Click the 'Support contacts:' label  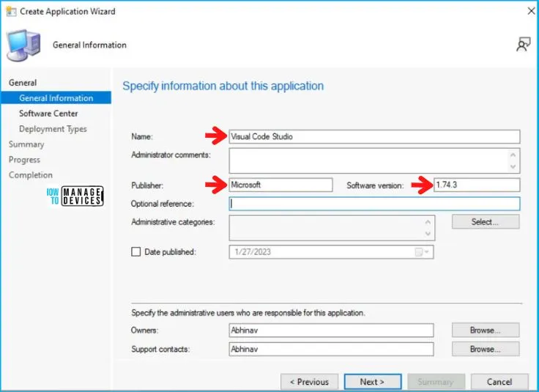(160, 350)
